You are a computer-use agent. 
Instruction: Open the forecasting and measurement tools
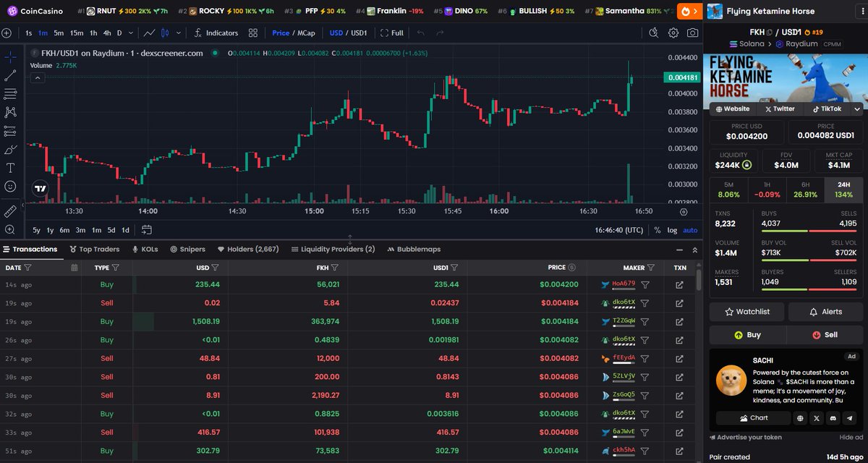tap(10, 131)
